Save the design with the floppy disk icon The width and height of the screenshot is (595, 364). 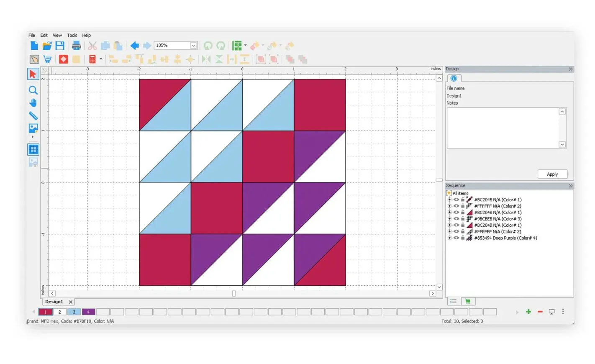click(x=60, y=46)
